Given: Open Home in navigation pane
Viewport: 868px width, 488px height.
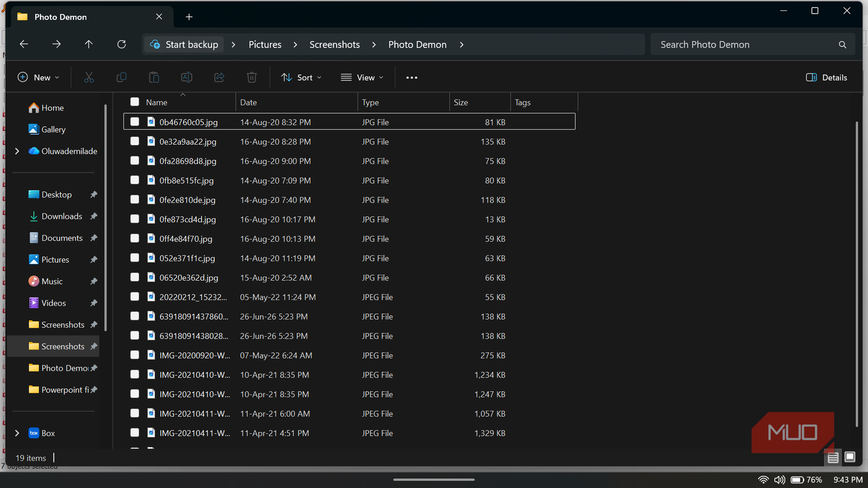Looking at the screenshot, I should click(46, 108).
